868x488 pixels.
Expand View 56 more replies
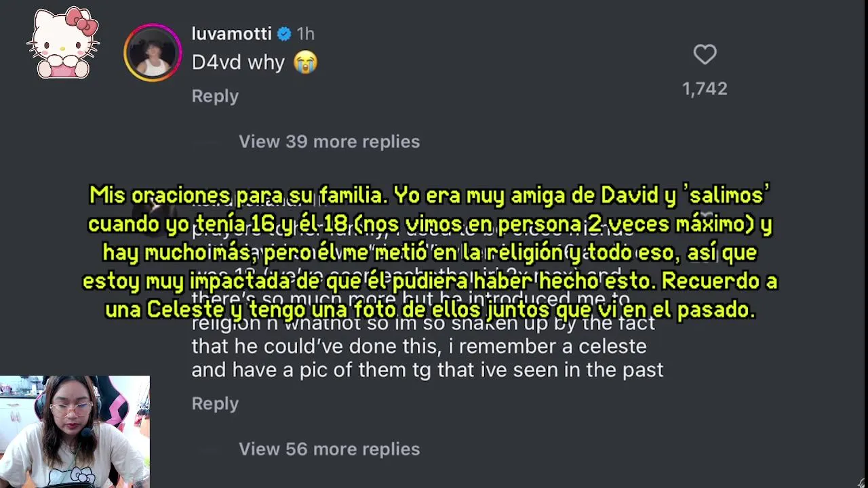tap(329, 449)
